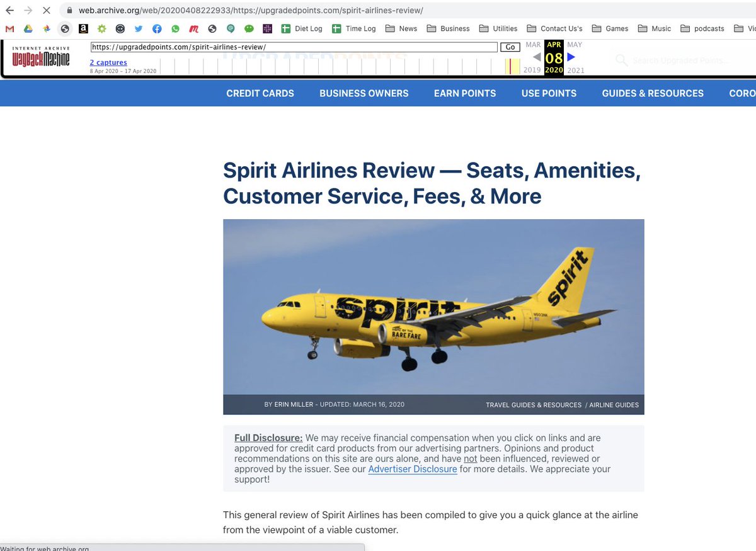Click the Chrome address bar
The width and height of the screenshot is (756, 551).
click(403, 11)
